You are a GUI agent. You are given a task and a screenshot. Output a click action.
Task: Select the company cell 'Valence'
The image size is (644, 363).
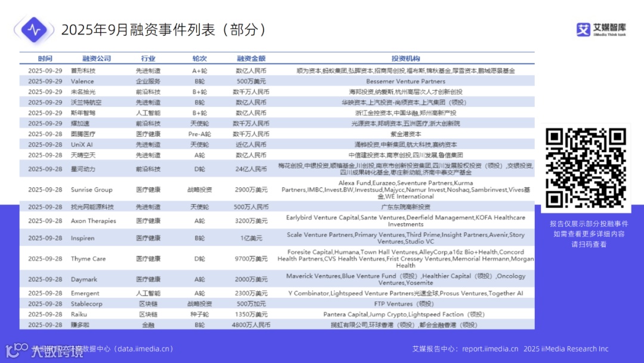pos(82,81)
